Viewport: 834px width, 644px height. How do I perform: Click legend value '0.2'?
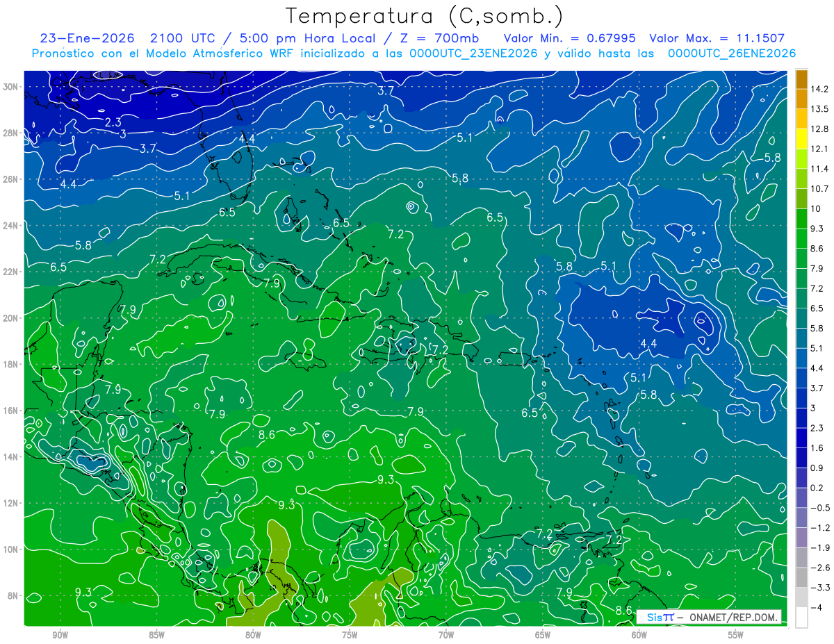(817, 488)
